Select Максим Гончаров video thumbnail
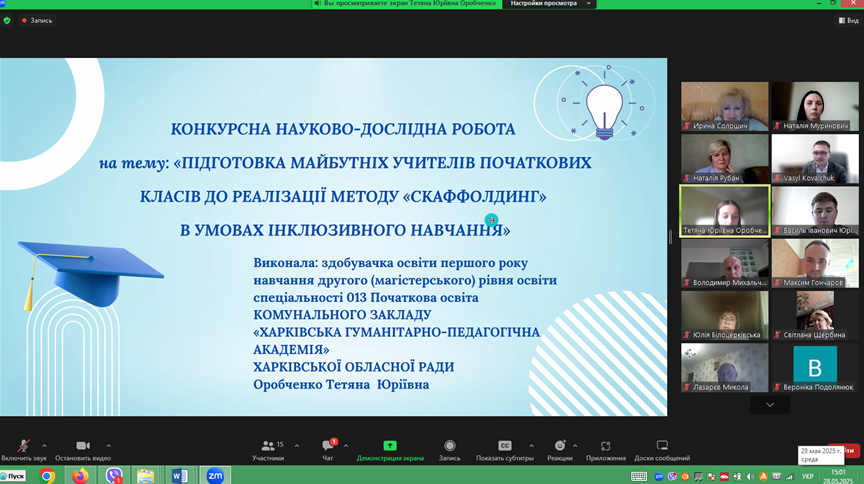 (815, 263)
